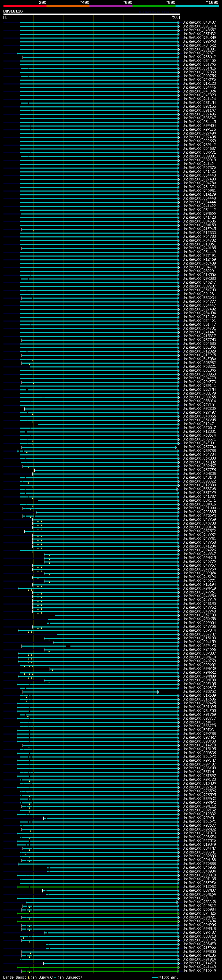Select the red 20% identity legend bar

25,6
